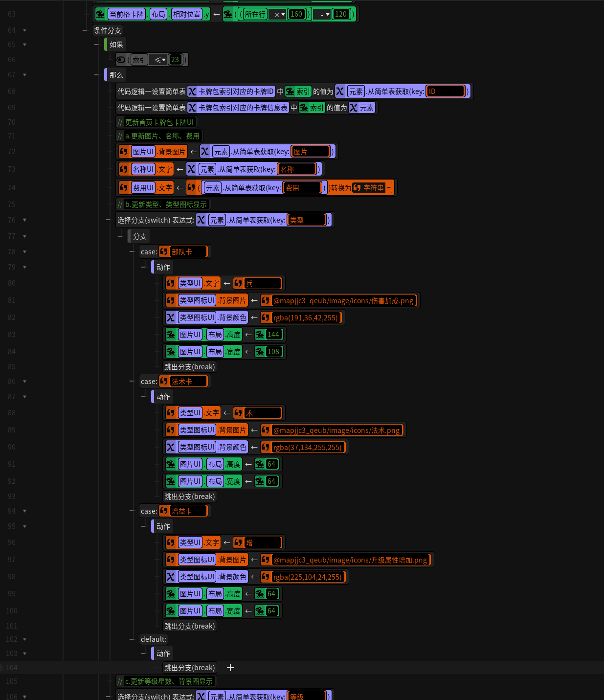Viewport: 604px width, 700px height.
Task: Collapse the fold arrow beside line number 64
Action: [x=24, y=30]
